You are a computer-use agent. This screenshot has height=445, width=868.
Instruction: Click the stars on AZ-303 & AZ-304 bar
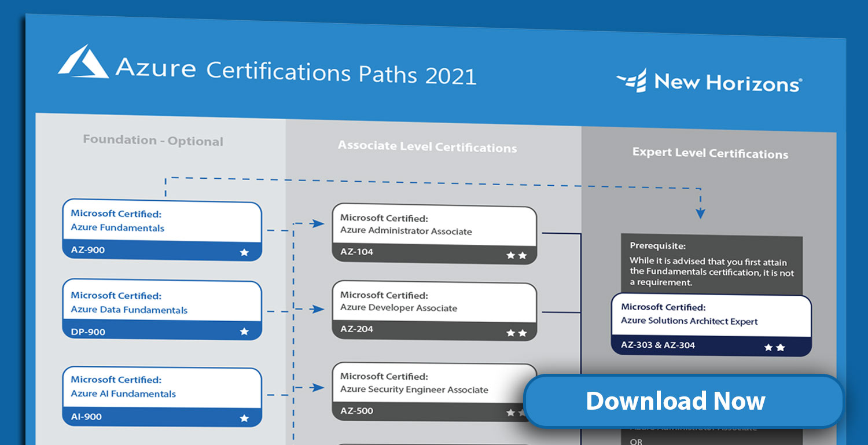tap(774, 348)
